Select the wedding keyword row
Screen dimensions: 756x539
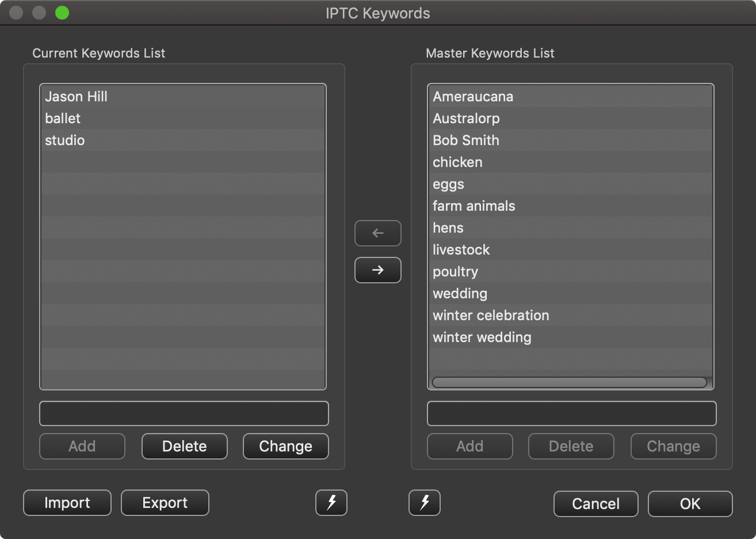tap(571, 293)
